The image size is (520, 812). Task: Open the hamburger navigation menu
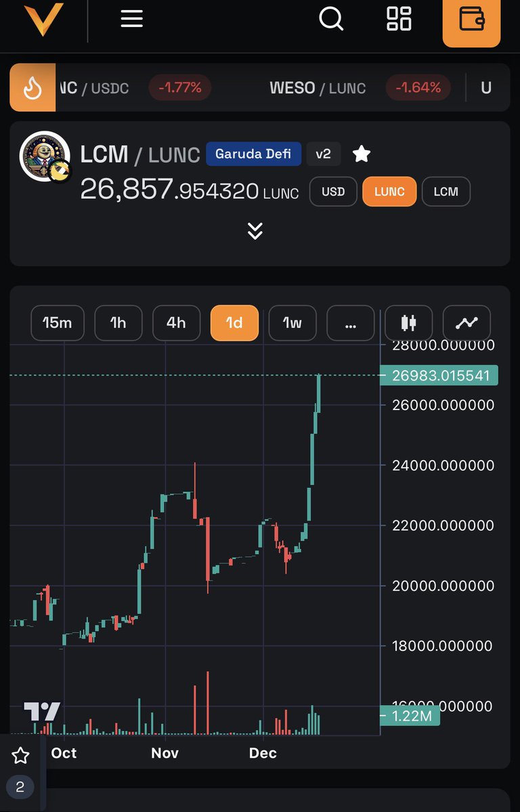(x=131, y=18)
